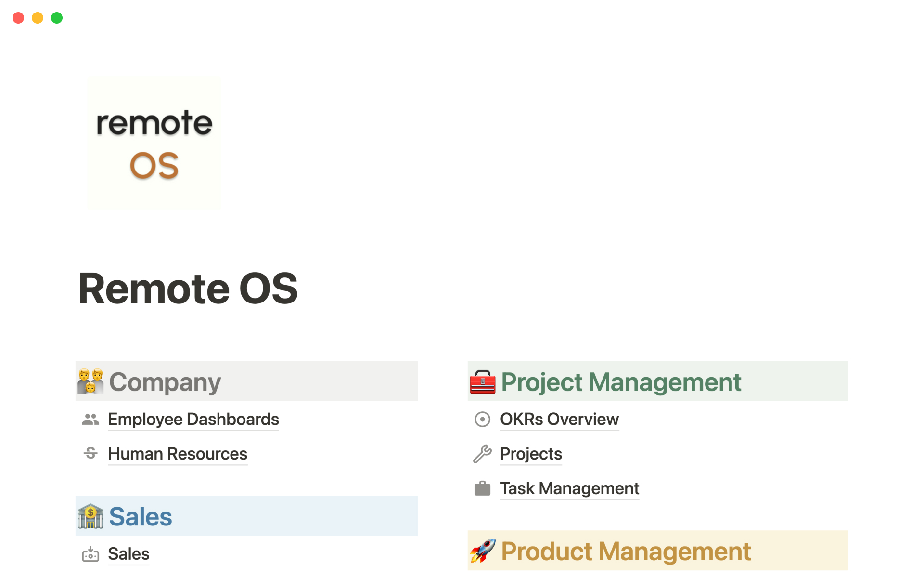Click the cash register icon beside Sales link

point(90,554)
